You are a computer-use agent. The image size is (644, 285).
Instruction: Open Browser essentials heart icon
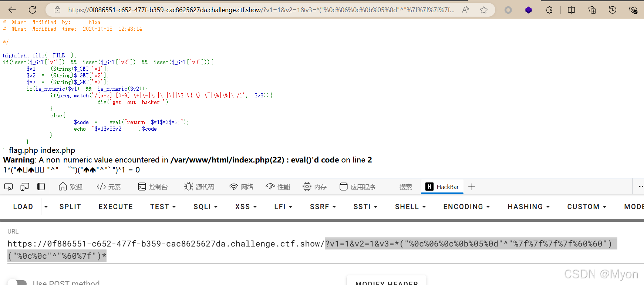633,10
